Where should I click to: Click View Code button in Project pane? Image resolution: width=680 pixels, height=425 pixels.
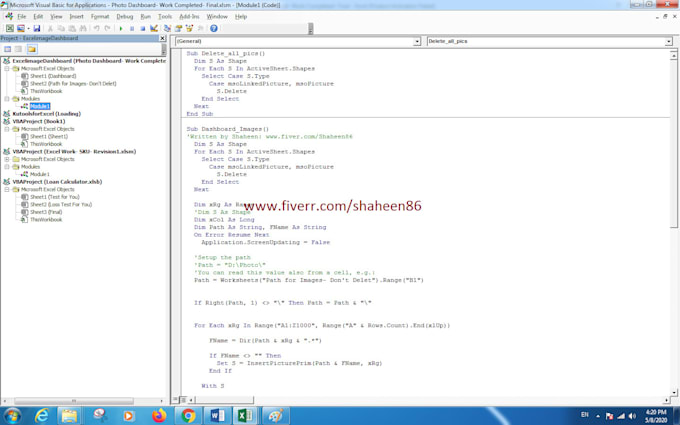click(x=7, y=49)
